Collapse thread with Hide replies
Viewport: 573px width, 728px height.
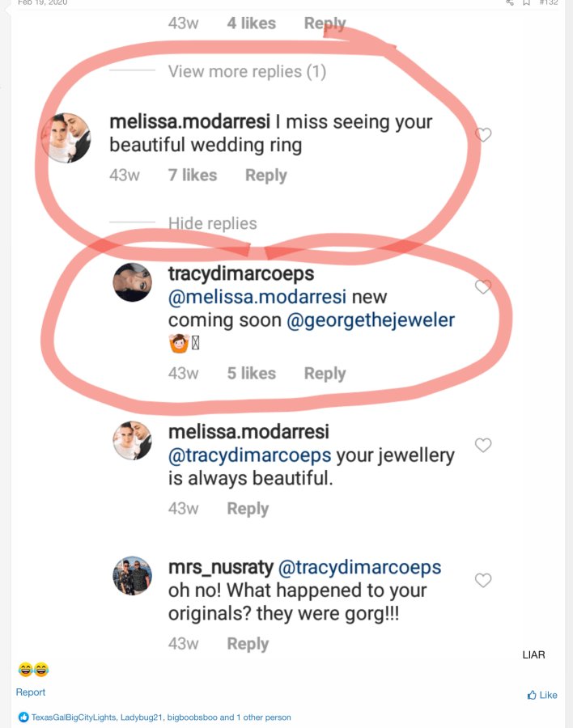pyautogui.click(x=212, y=223)
